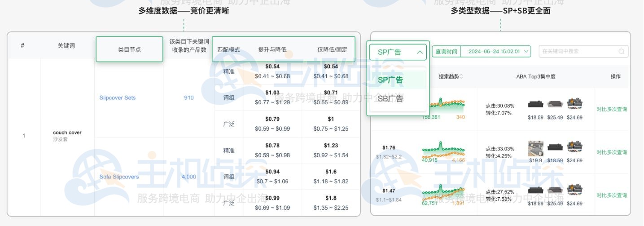
Task: Click the 词组 match type in Slipcover Sets
Action: tap(229, 98)
